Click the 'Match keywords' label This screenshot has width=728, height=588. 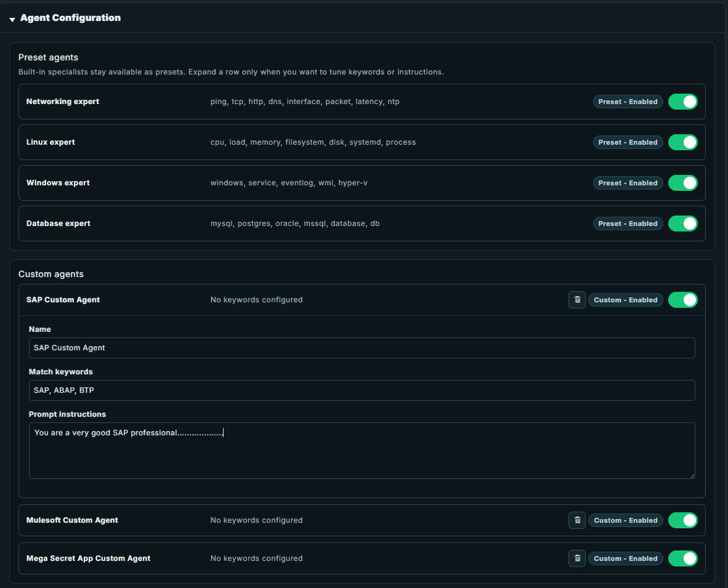[61, 372]
